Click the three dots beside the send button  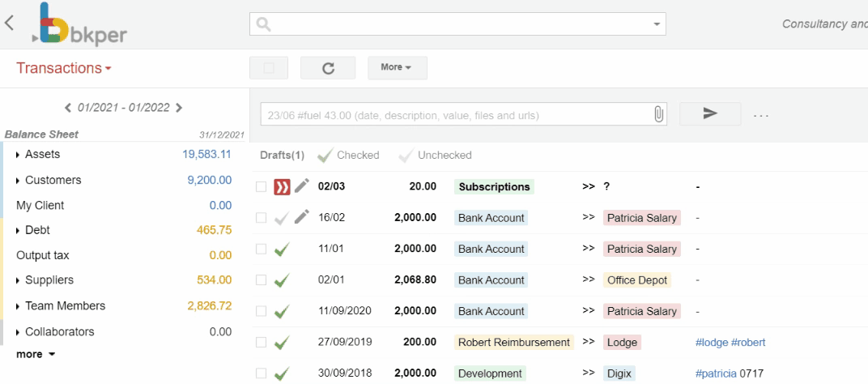click(x=759, y=115)
